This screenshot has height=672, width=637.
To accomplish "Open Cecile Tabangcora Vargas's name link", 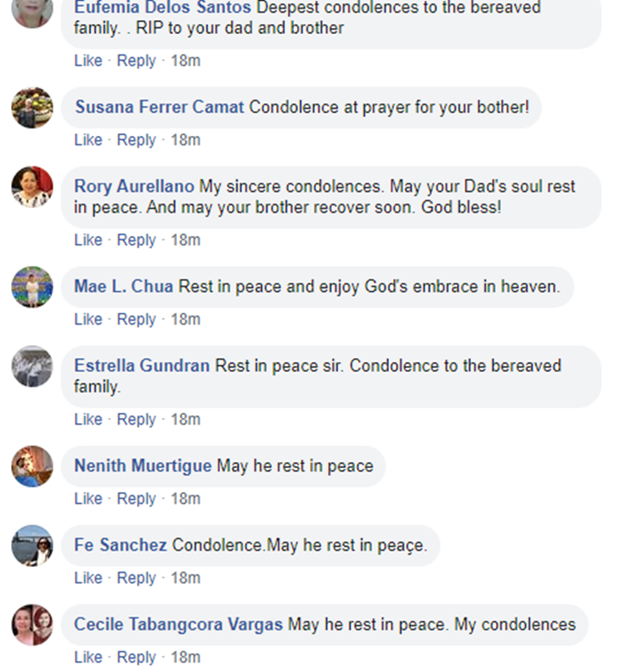I will (x=178, y=624).
